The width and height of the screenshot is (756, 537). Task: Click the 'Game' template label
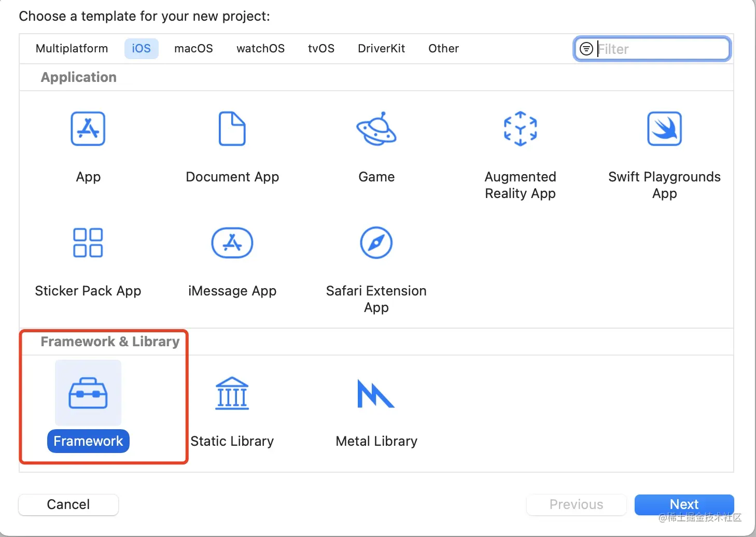pyautogui.click(x=376, y=177)
